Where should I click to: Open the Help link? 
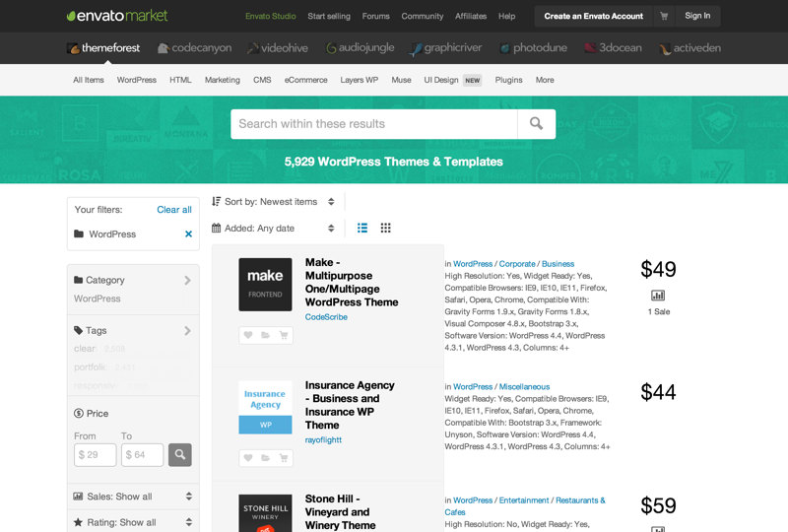[x=506, y=16]
